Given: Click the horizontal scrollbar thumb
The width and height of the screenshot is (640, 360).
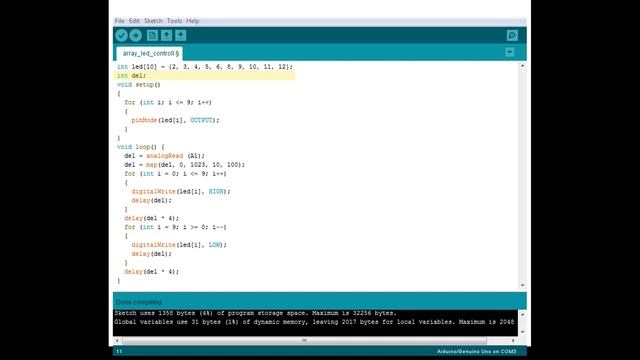Looking at the screenshot, I should point(304,340).
